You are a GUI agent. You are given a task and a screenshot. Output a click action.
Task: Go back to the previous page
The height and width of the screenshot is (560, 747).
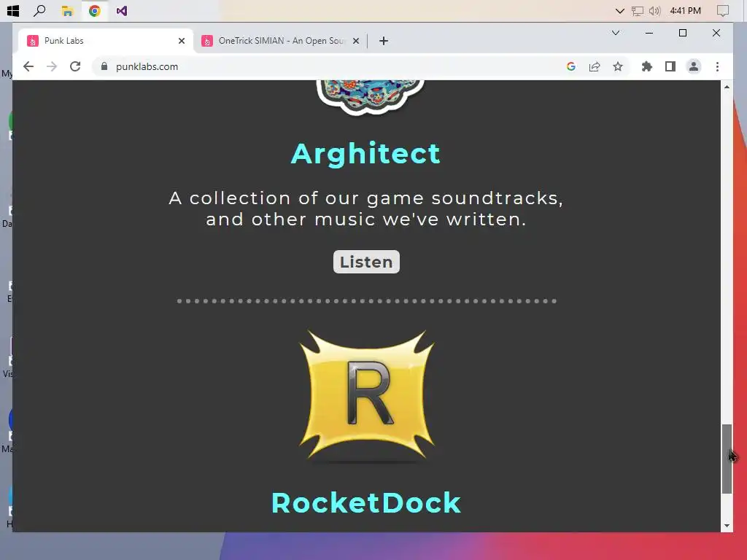pyautogui.click(x=28, y=66)
